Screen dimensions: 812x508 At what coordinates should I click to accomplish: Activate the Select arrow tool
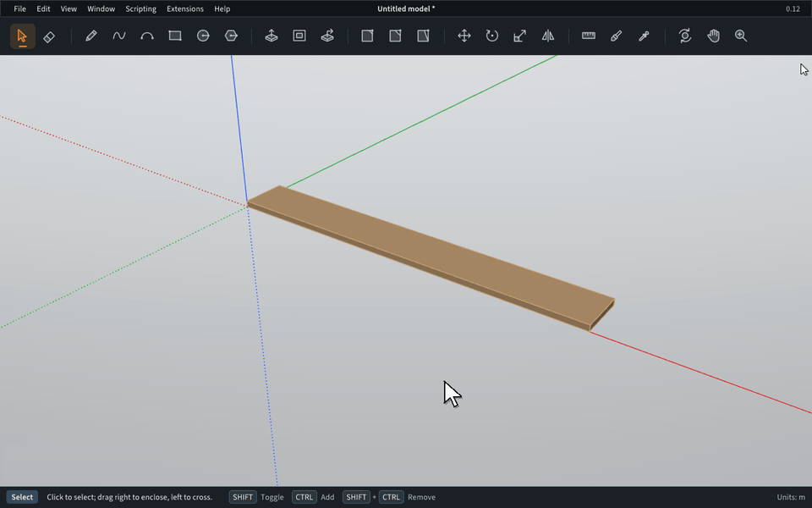click(22, 36)
